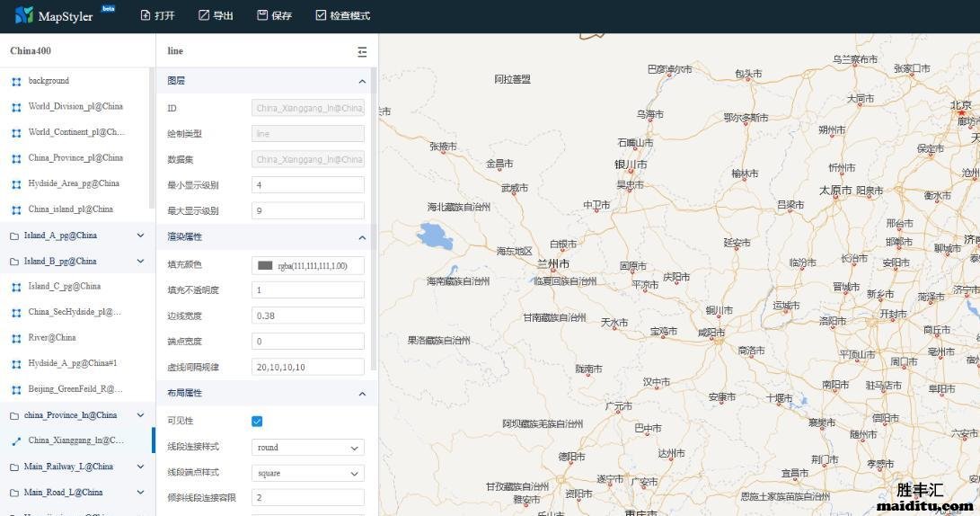Click the layer list scrollbar
980x516 pixels.
point(151,138)
